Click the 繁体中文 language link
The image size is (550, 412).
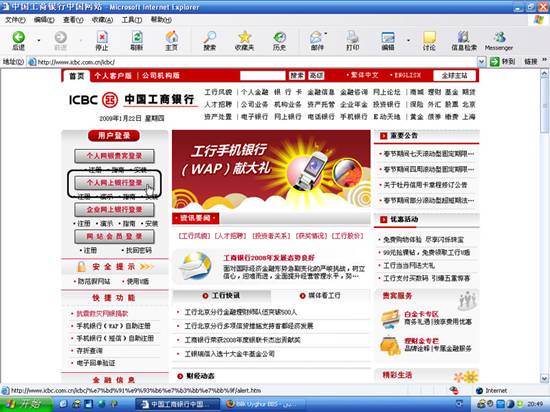tap(365, 75)
